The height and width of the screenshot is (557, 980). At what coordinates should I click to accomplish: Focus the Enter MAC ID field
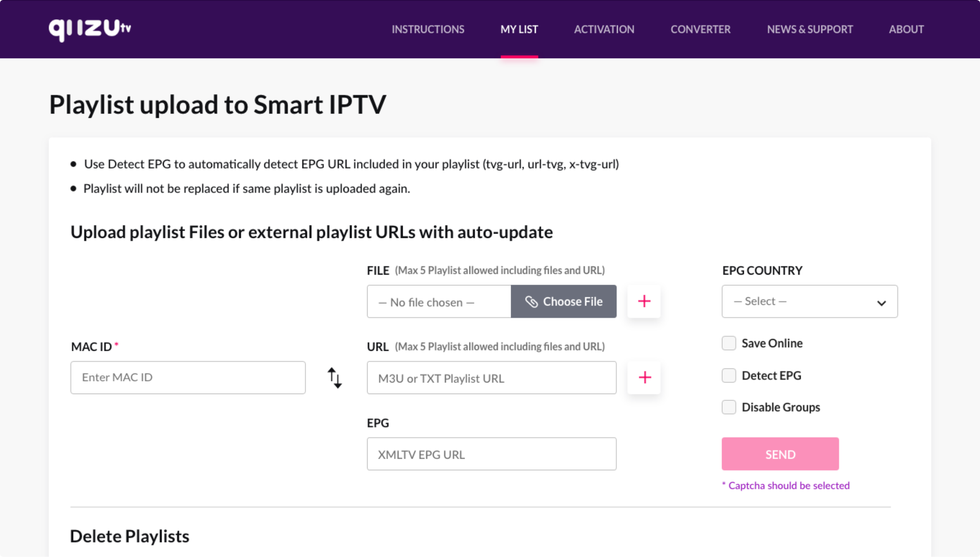[x=188, y=378]
